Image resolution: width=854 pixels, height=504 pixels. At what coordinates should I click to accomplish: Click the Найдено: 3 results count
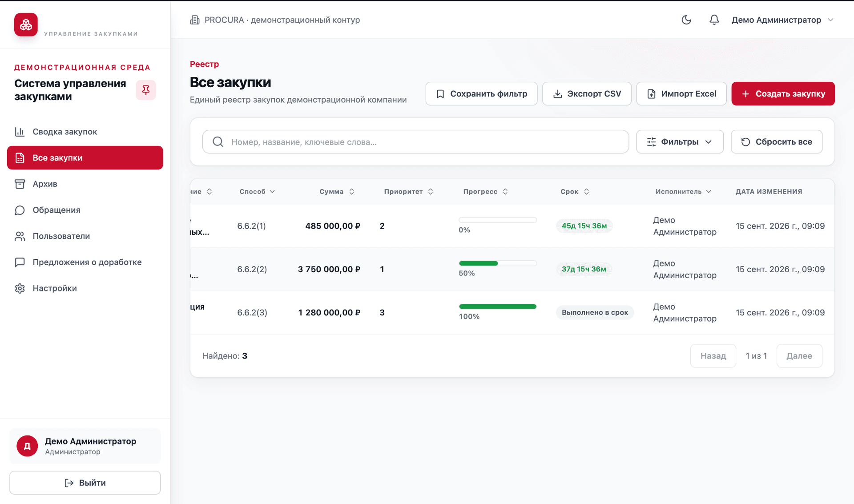pos(225,356)
